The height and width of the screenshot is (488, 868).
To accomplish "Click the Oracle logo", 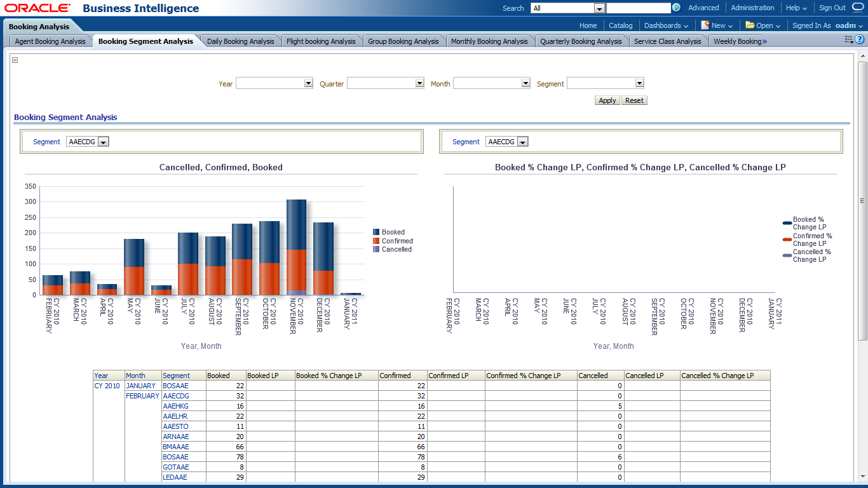I will coord(37,8).
